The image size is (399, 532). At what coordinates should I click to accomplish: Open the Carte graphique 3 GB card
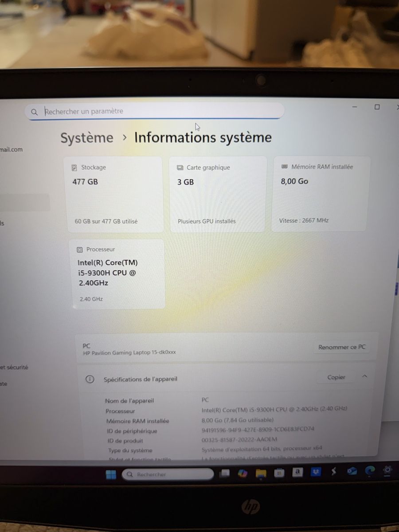218,194
